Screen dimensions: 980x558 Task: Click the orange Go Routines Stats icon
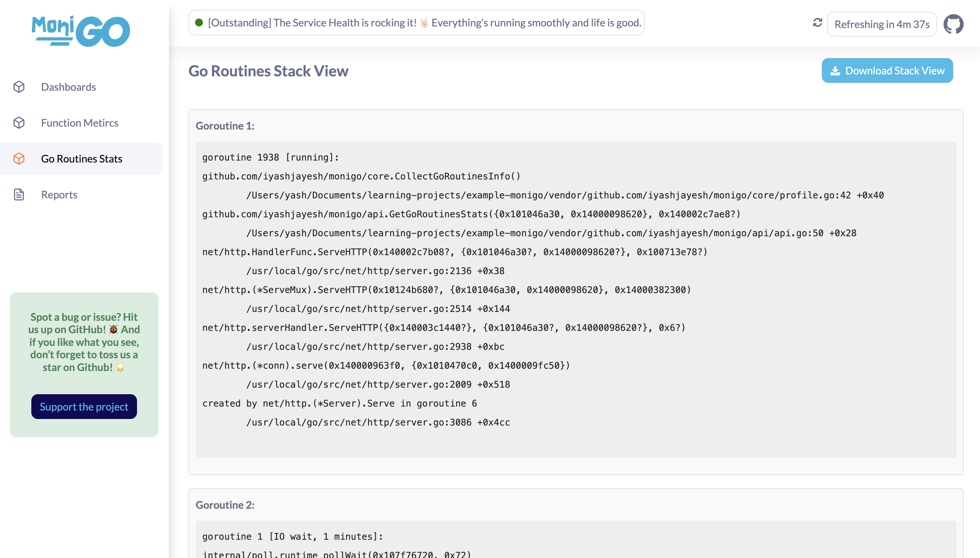[x=19, y=159]
